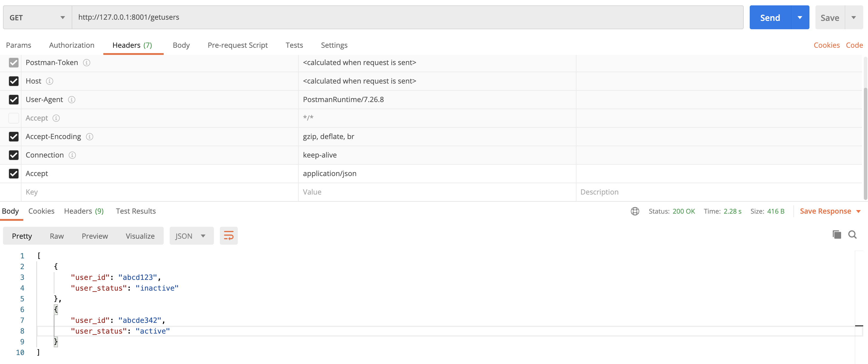The height and width of the screenshot is (364, 868).
Task: Click info icon next to Connection header
Action: 72,155
